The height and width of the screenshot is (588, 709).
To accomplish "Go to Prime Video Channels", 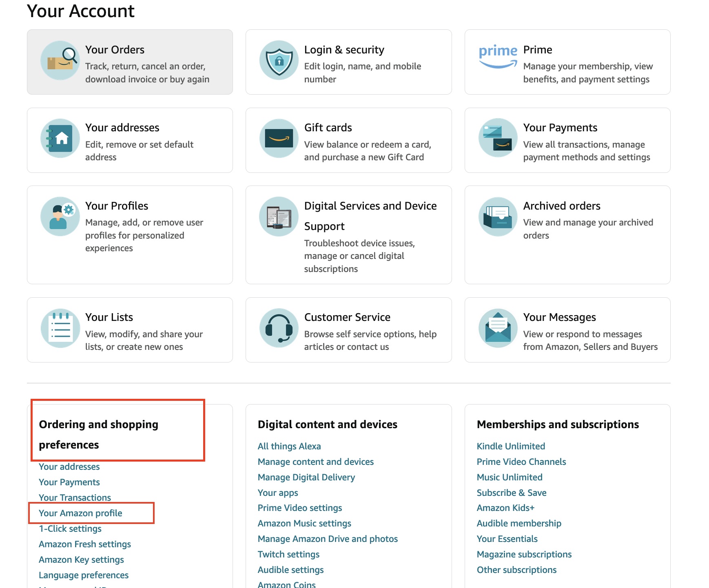I will 521,462.
